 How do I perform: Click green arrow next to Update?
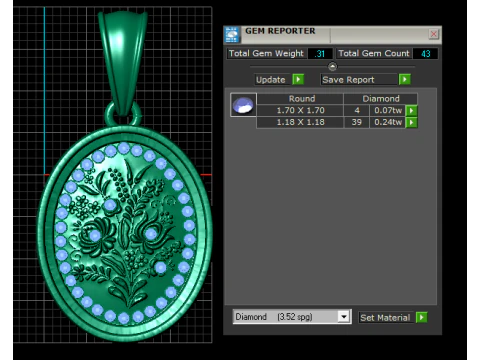pyautogui.click(x=298, y=79)
